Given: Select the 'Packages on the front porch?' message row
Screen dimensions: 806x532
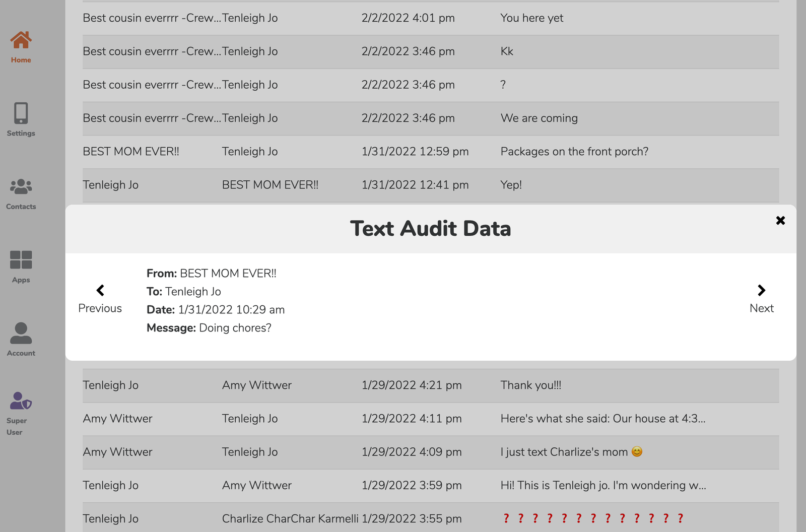Looking at the screenshot, I should (x=574, y=152).
